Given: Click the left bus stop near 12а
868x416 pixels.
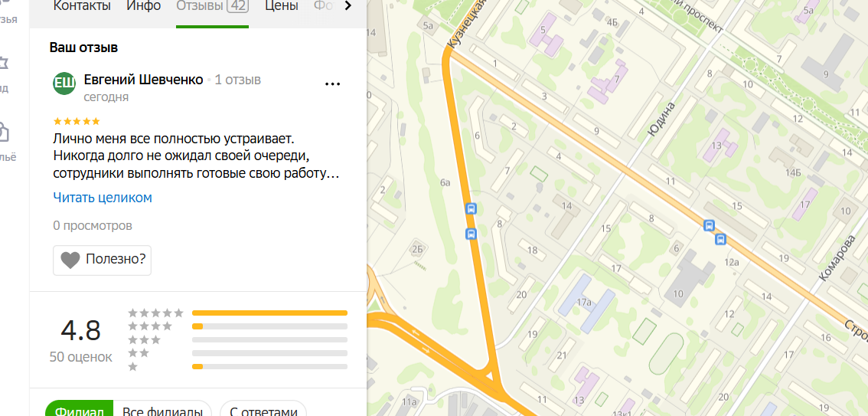Looking at the screenshot, I should pyautogui.click(x=709, y=225).
